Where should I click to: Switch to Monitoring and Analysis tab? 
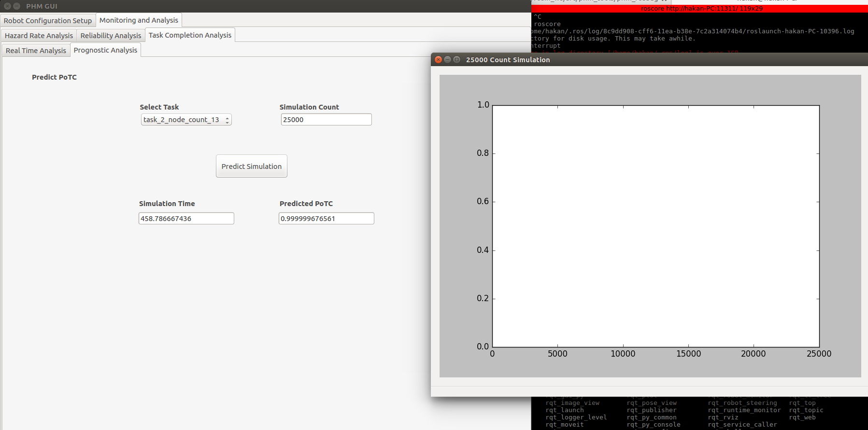coord(139,20)
